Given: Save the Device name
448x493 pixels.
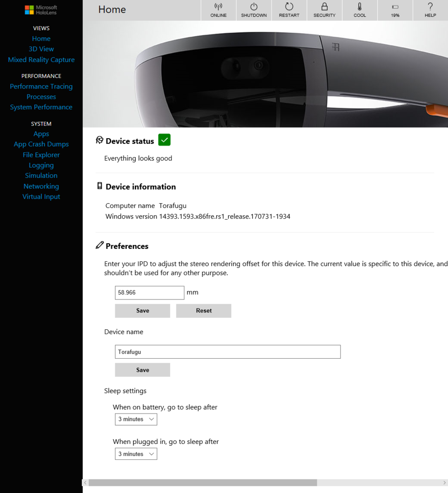Looking at the screenshot, I should click(x=143, y=370).
